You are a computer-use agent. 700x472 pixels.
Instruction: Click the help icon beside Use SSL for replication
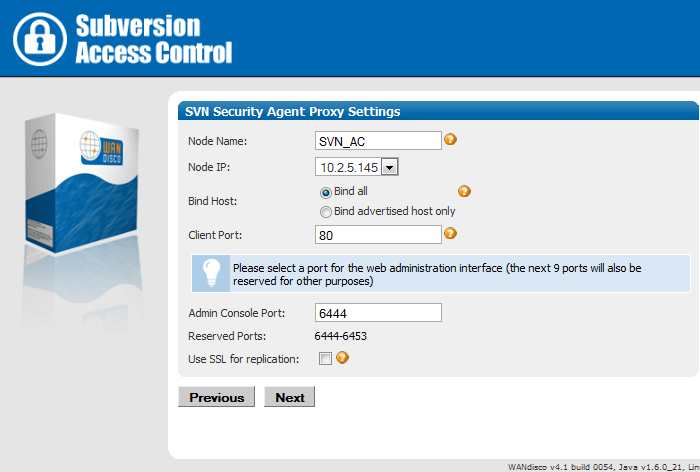[x=342, y=358]
